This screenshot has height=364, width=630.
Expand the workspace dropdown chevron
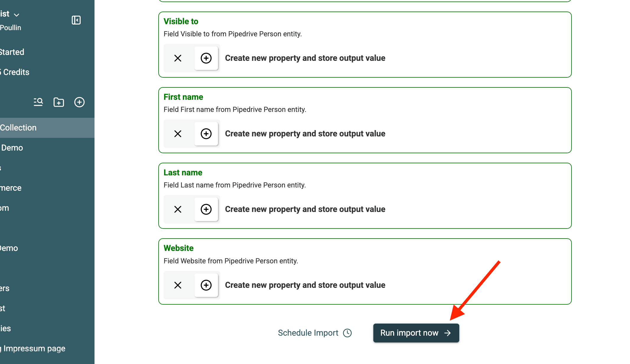(17, 15)
